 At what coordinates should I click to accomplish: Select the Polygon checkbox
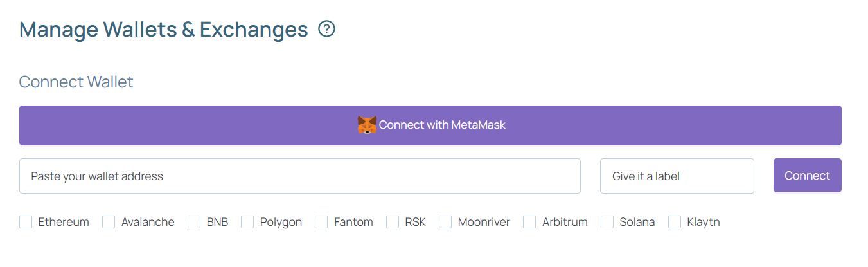247,222
